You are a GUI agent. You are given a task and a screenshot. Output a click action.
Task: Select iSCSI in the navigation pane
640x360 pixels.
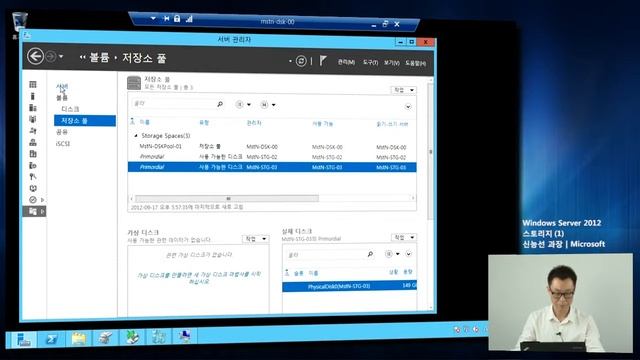[x=63, y=143]
